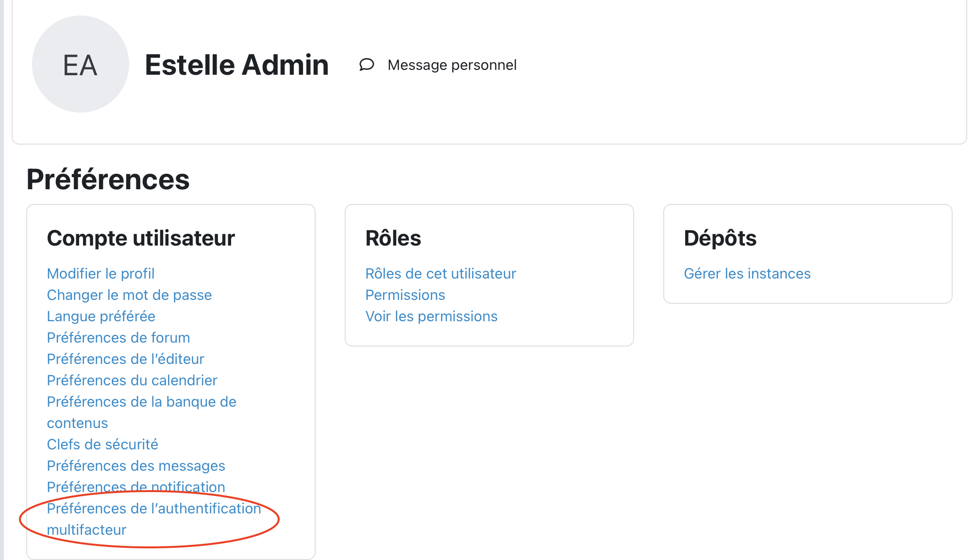The width and height of the screenshot is (974, 560).
Task: Select Voir les permissions
Action: [431, 316]
